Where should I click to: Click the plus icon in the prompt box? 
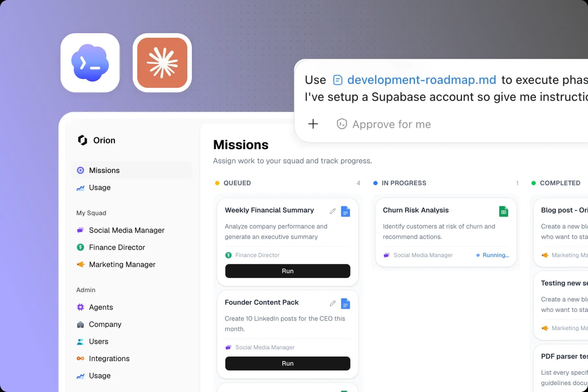click(313, 124)
